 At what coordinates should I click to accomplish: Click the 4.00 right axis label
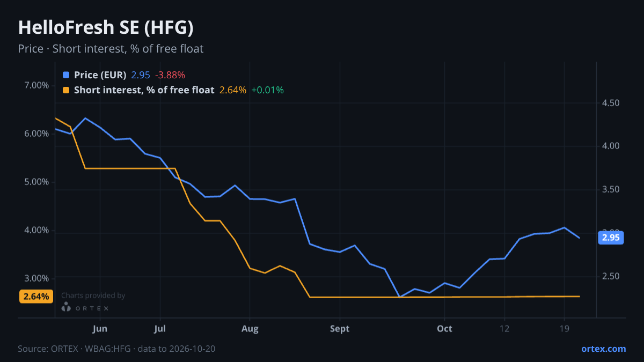[611, 146]
